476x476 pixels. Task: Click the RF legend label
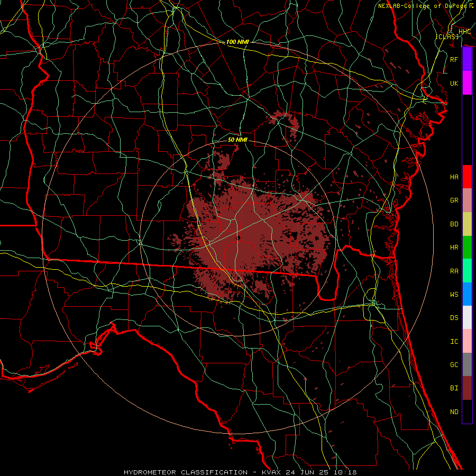click(x=454, y=59)
